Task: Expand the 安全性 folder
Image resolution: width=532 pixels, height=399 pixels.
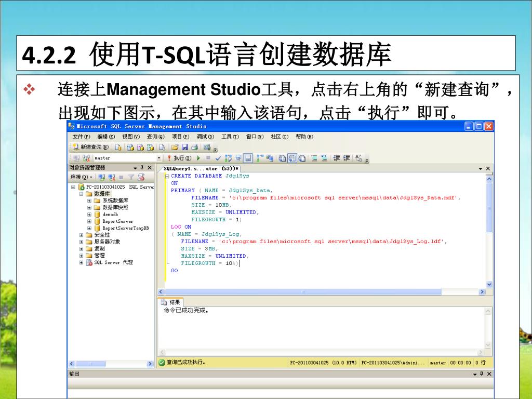Action: tap(81, 235)
